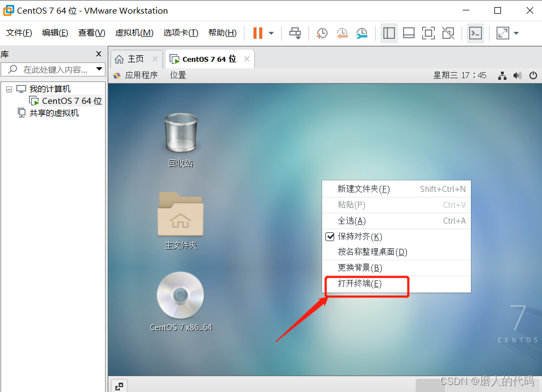Open the suspend button dropdown arrow

point(270,33)
